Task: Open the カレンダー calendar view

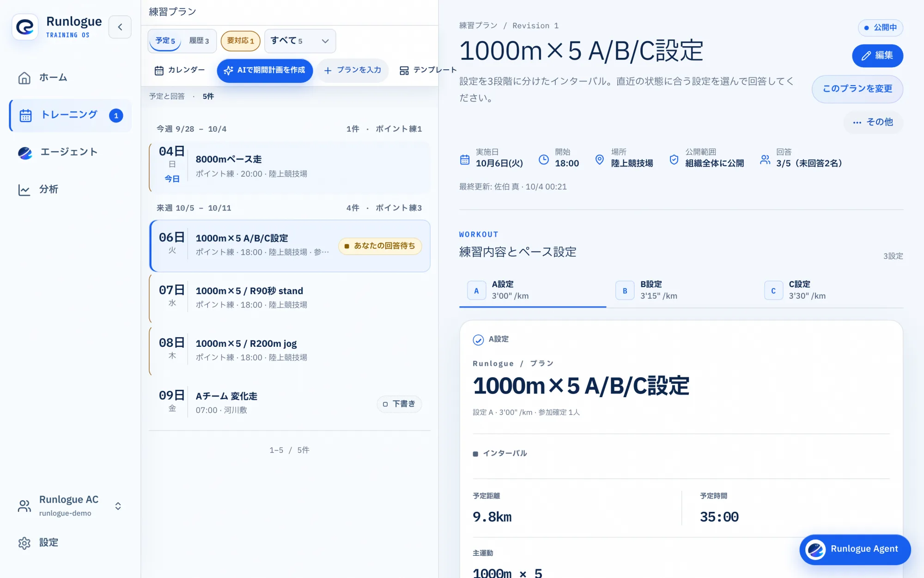Action: click(180, 70)
